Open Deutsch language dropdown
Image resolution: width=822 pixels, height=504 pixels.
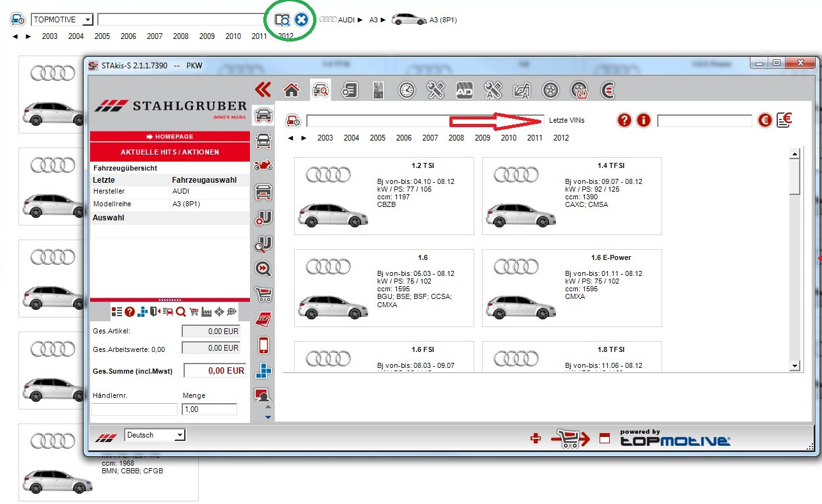[155, 435]
